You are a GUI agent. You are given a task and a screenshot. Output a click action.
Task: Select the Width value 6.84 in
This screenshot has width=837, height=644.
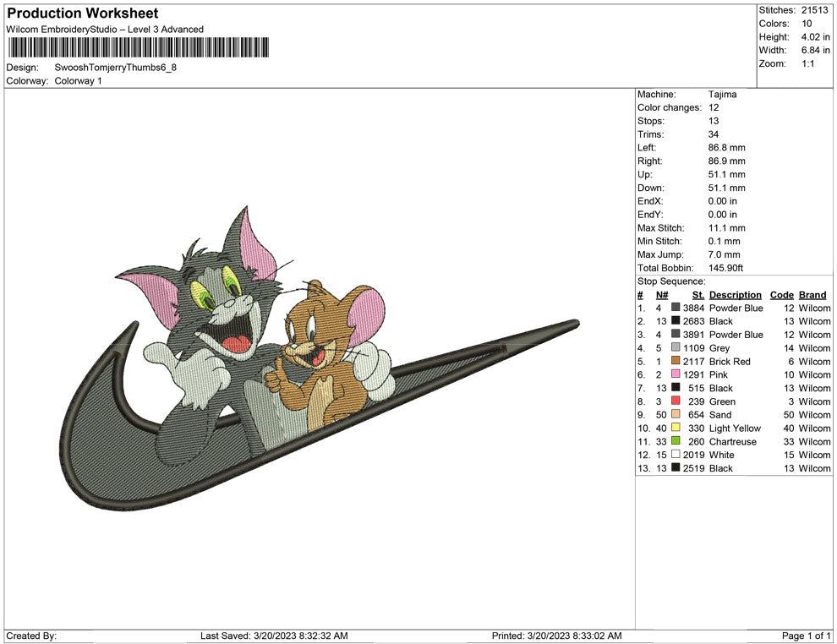tap(815, 50)
